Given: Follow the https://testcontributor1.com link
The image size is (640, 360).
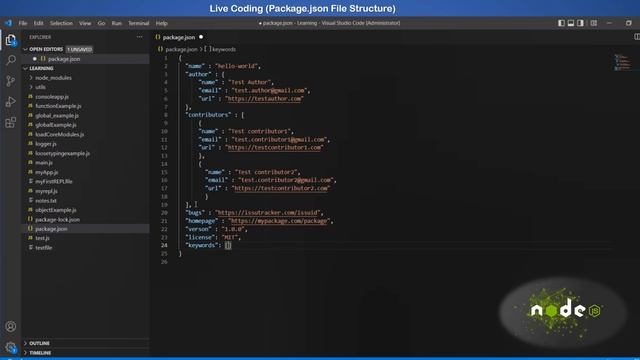Looking at the screenshot, I should (274, 147).
